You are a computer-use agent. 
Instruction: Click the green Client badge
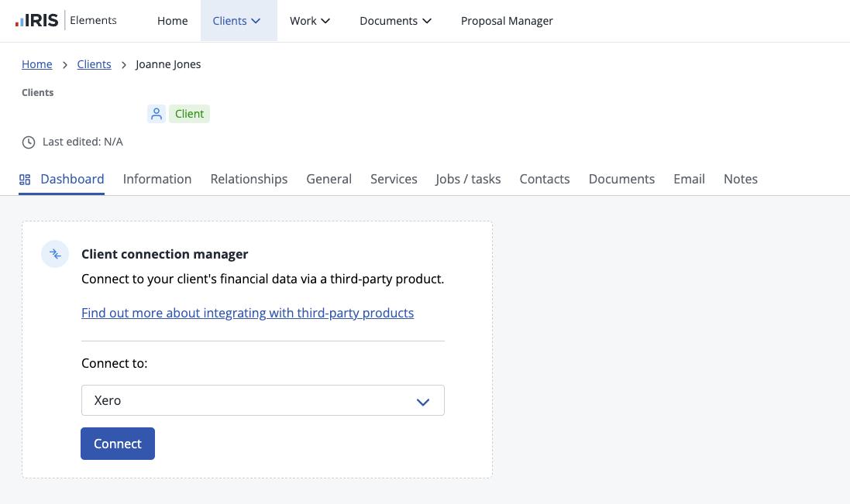(189, 114)
